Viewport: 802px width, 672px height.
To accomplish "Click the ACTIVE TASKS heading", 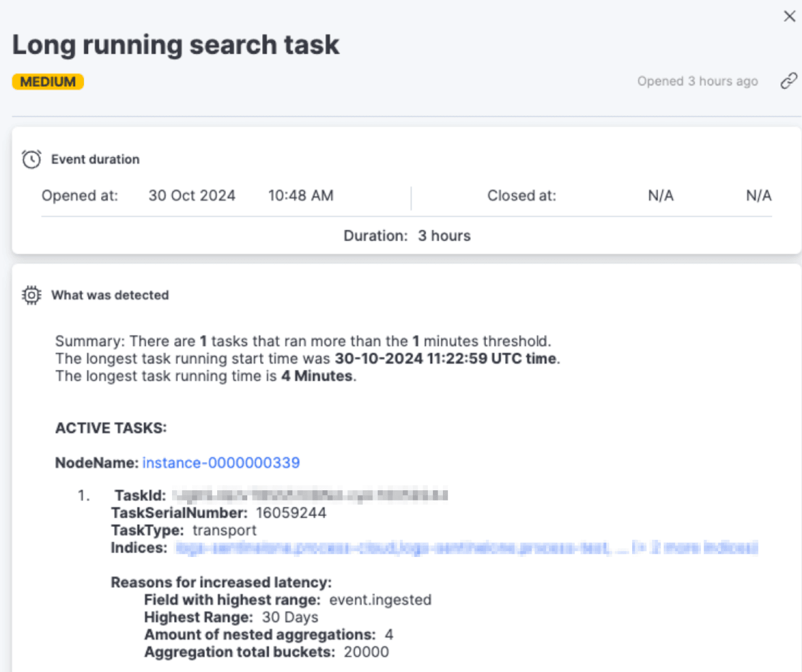I will point(111,428).
